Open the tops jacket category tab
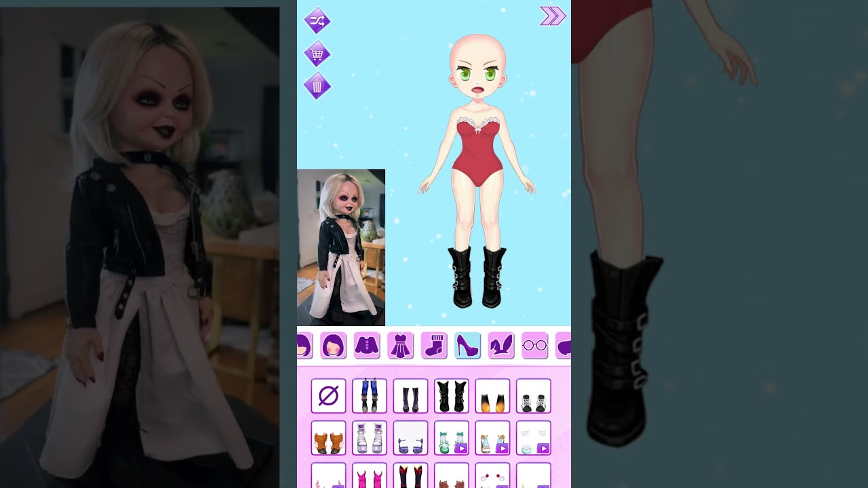 [x=367, y=346]
